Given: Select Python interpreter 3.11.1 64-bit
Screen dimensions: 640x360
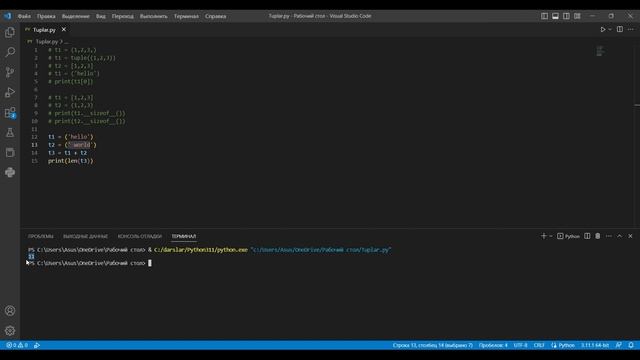Looking at the screenshot, I should [595, 345].
